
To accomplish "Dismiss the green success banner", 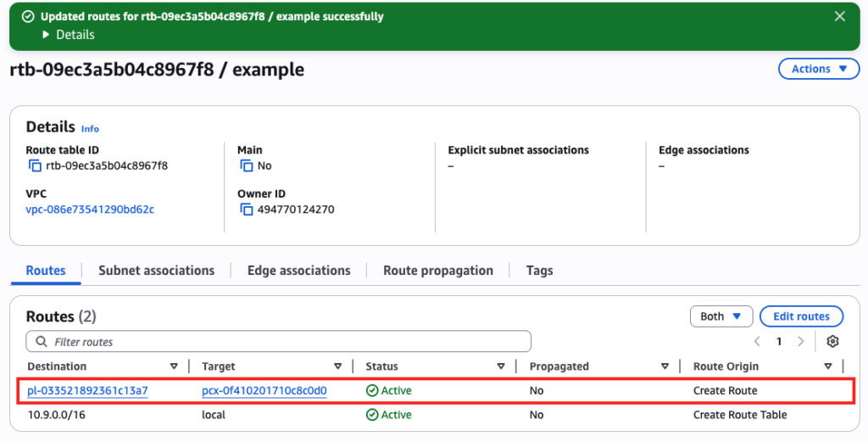I will click(x=839, y=16).
